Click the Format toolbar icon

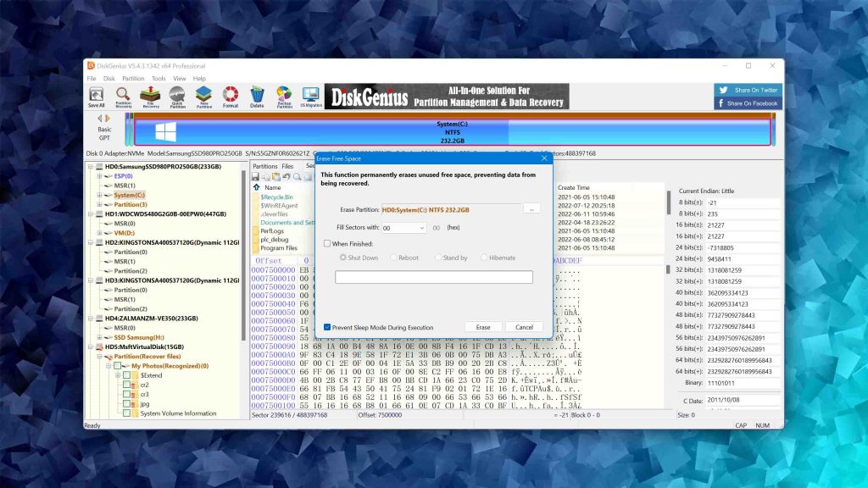pos(231,97)
